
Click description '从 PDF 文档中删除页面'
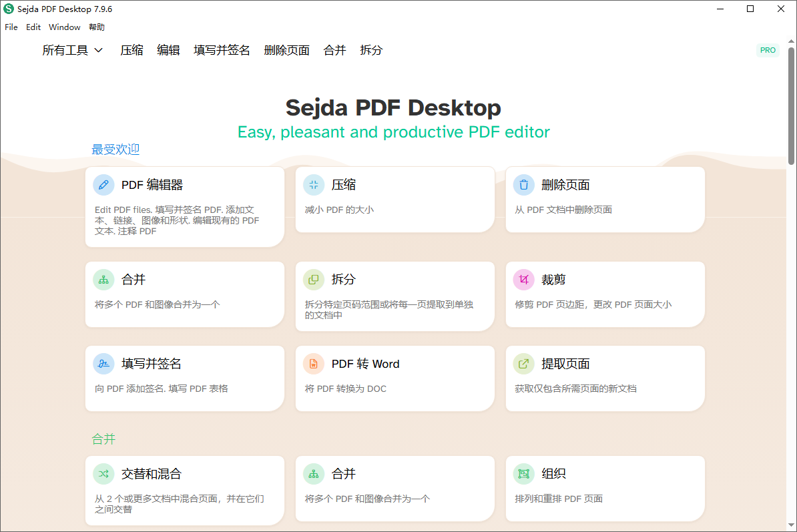tap(563, 210)
